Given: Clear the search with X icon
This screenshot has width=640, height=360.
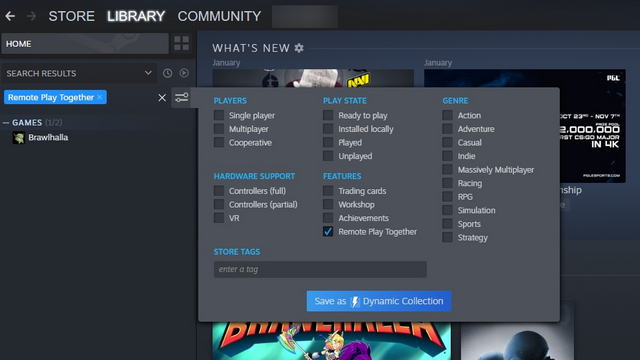Looking at the screenshot, I should [x=162, y=98].
